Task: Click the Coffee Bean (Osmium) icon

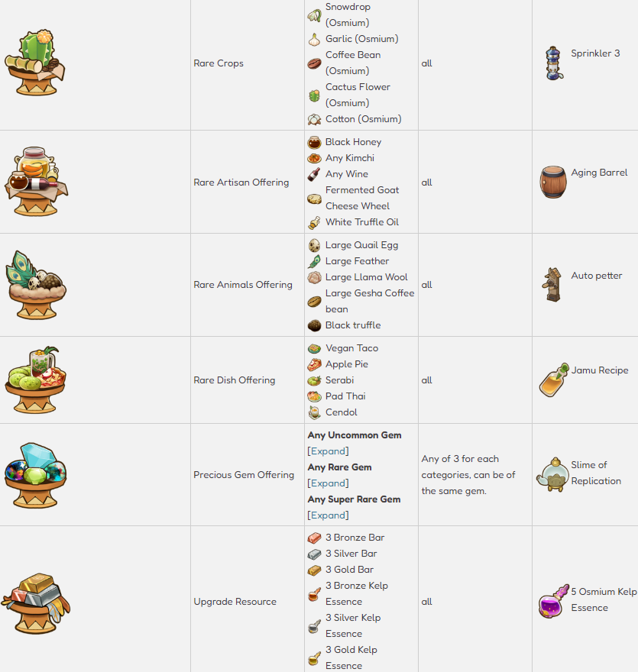Action: coord(314,63)
